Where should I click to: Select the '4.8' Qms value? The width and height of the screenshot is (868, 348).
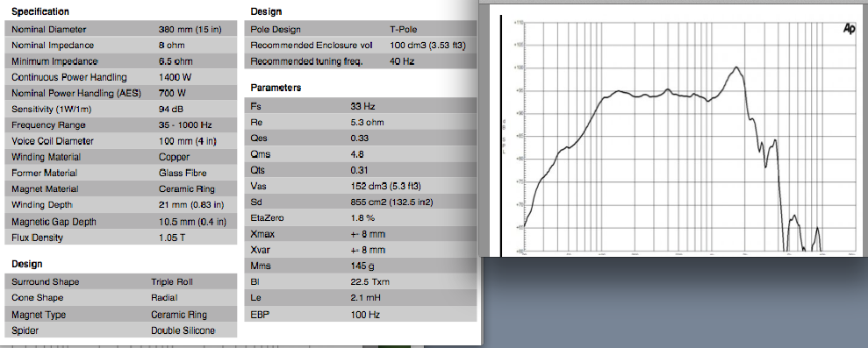pos(357,154)
